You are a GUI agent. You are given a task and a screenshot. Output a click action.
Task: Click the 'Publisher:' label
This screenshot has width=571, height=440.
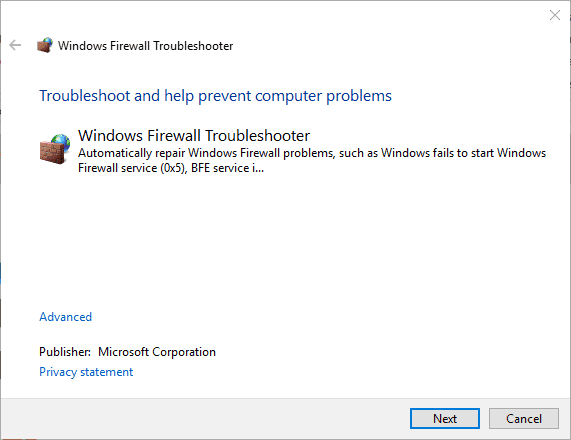point(65,352)
